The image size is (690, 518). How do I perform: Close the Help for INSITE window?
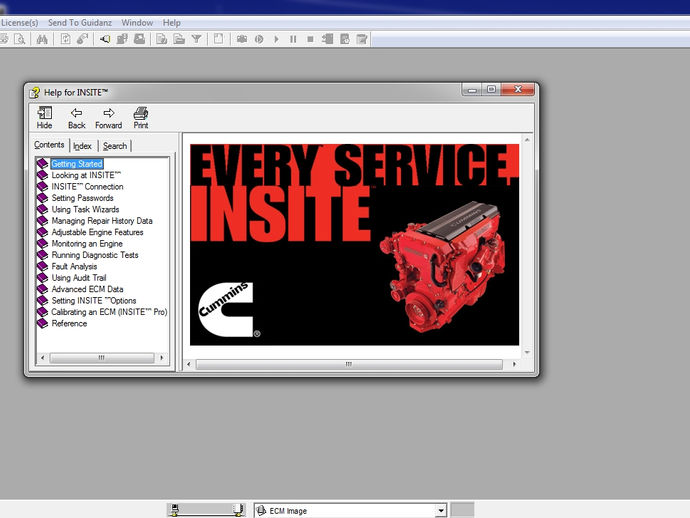click(x=518, y=89)
